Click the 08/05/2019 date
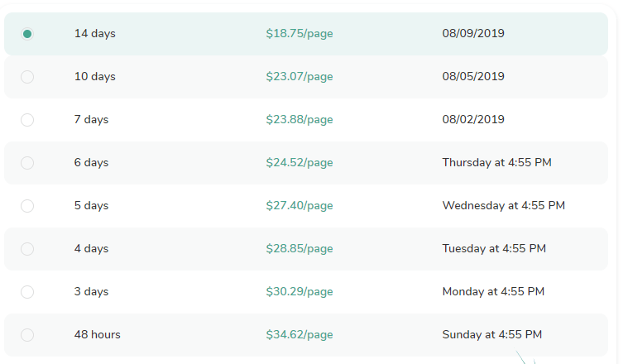Image resolution: width=628 pixels, height=364 pixels. click(x=473, y=76)
